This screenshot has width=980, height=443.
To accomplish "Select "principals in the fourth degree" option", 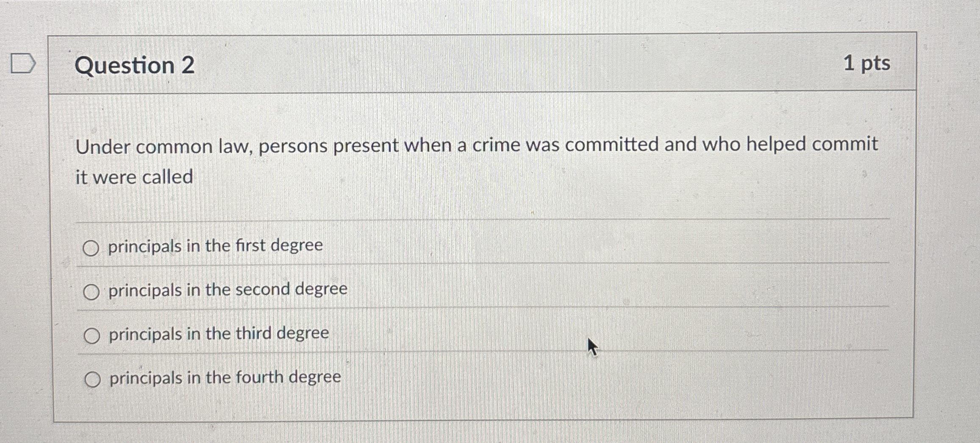I will (92, 379).
